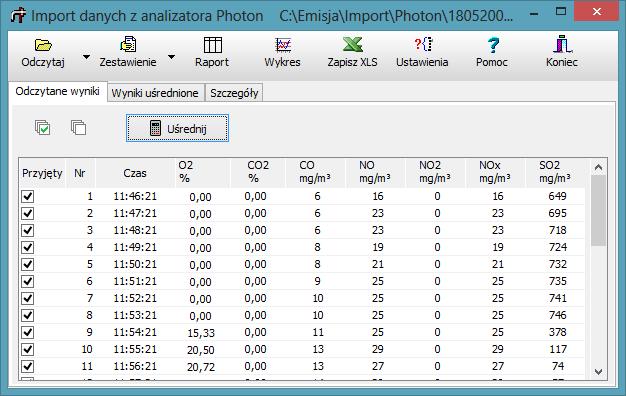Viewport: 626px width, 396px height.
Task: Open the Ustawienia settings icon
Action: 423,44
